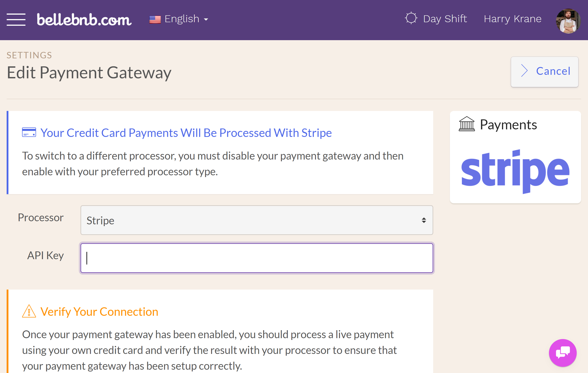Click the Processor select arrows

click(424, 220)
